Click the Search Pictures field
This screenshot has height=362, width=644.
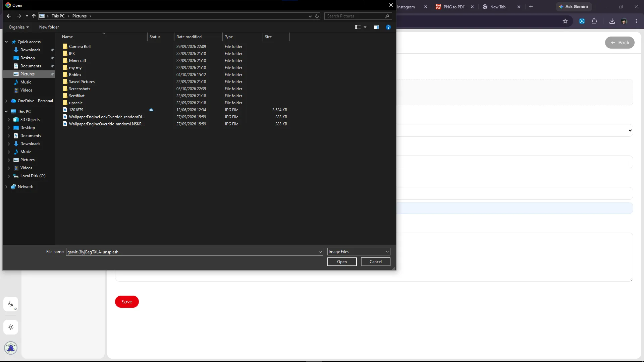pos(355,16)
